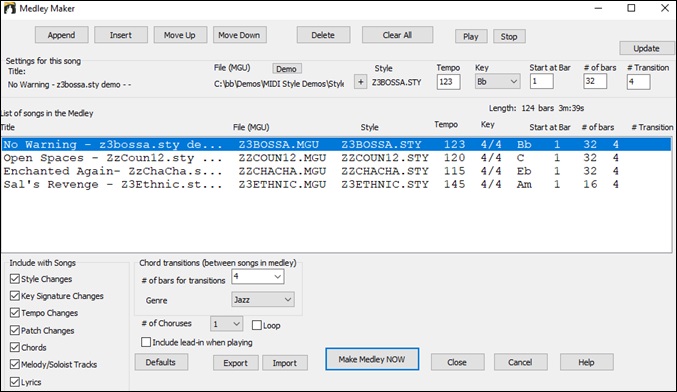The image size is (677, 392).
Task: Click the Close button
Action: 457,362
